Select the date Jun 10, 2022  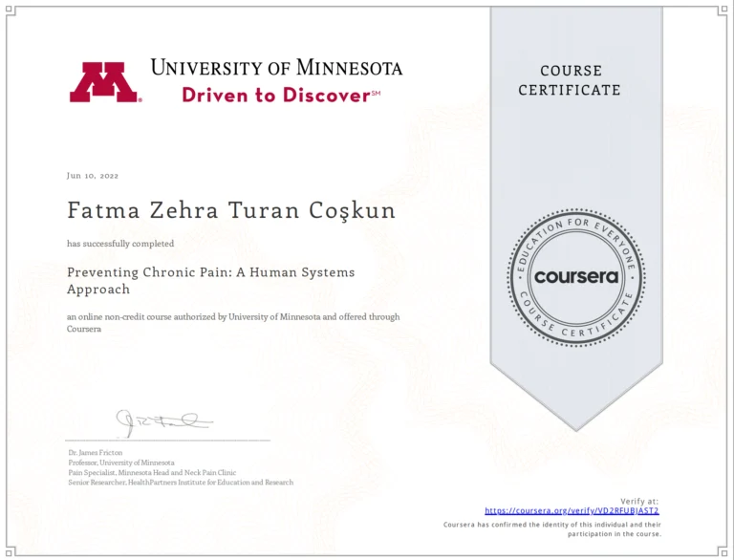(x=93, y=175)
